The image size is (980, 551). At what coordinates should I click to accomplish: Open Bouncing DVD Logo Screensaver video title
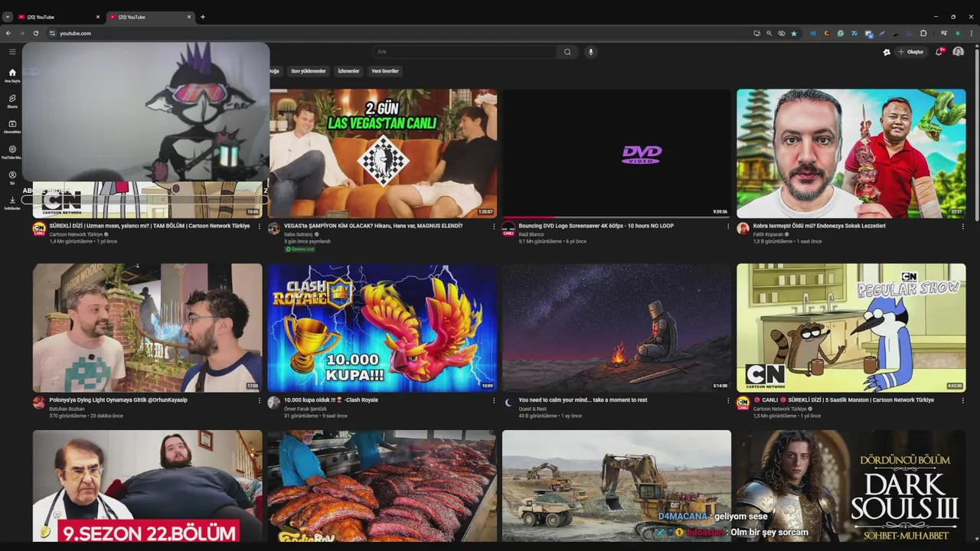tap(596, 226)
